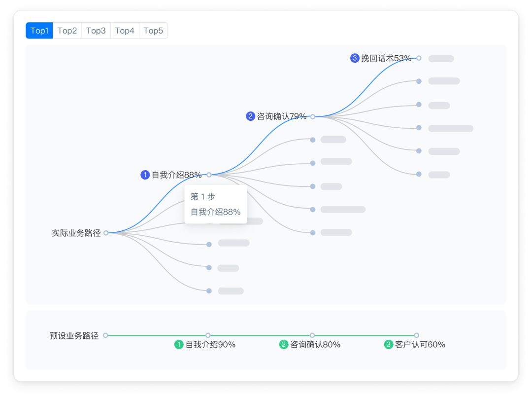
Task: Click the node circle after 挽回话术53%
Action: pos(419,58)
